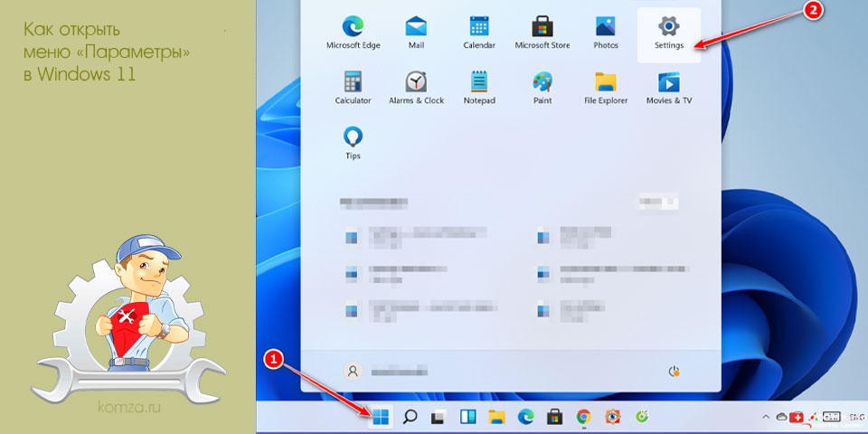
Task: Open File Explorer on taskbar
Action: coord(497,417)
